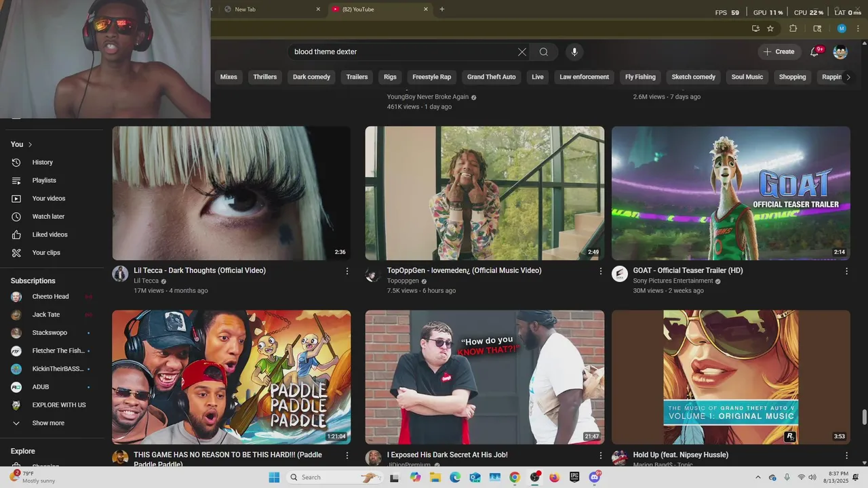
Task: Open Watch later clock icon
Action: [16, 216]
